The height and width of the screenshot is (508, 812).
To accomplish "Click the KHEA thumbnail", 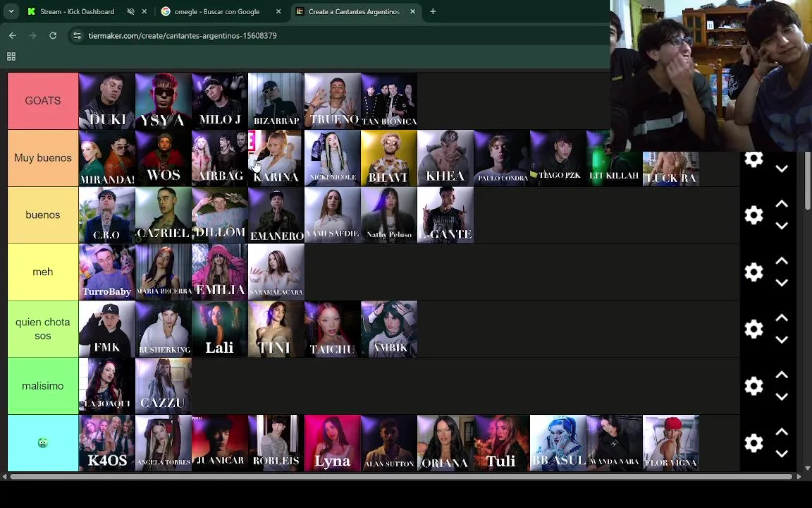I will coord(445,157).
